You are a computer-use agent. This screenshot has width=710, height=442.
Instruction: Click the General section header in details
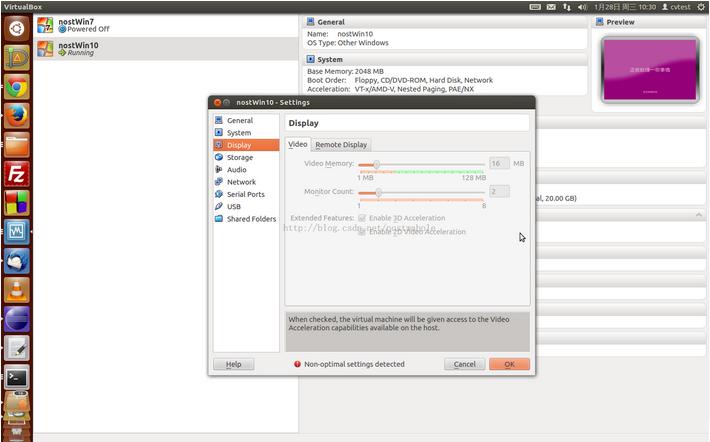pyautogui.click(x=445, y=22)
